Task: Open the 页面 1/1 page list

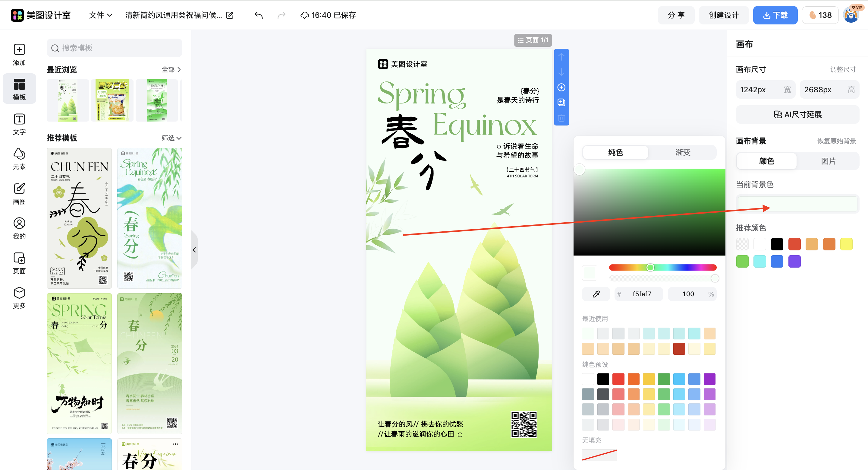Action: pyautogui.click(x=533, y=40)
